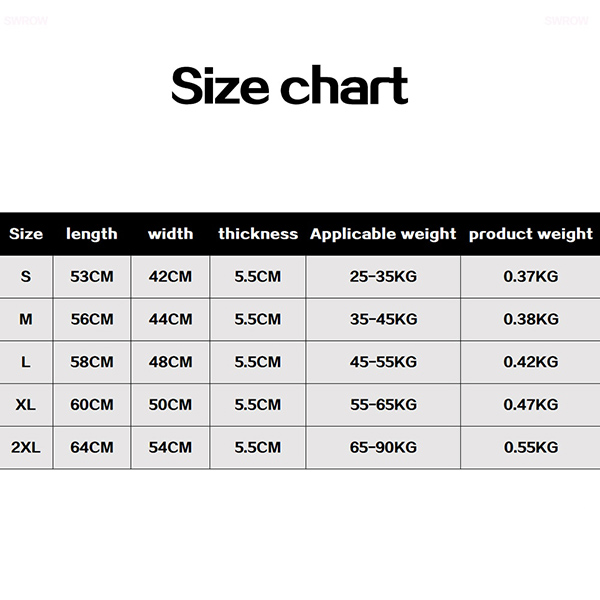Click the 54CM width value
The width and height of the screenshot is (600, 600).
point(170,447)
